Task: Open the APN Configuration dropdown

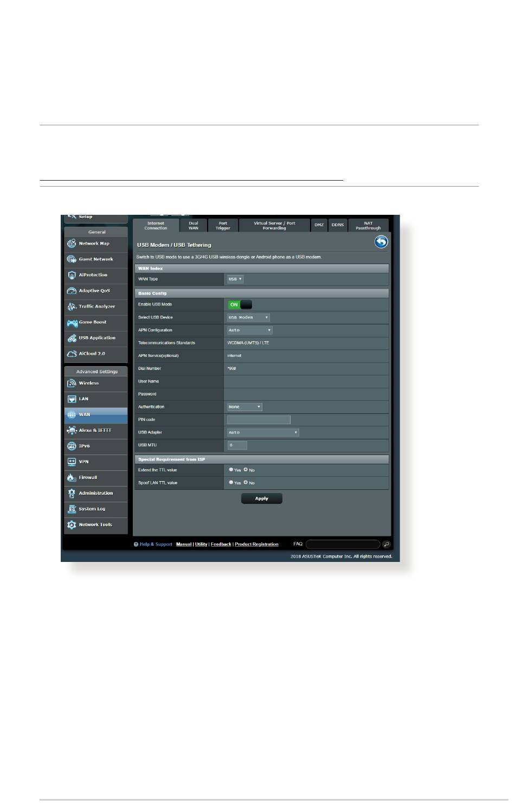Action: pos(249,330)
